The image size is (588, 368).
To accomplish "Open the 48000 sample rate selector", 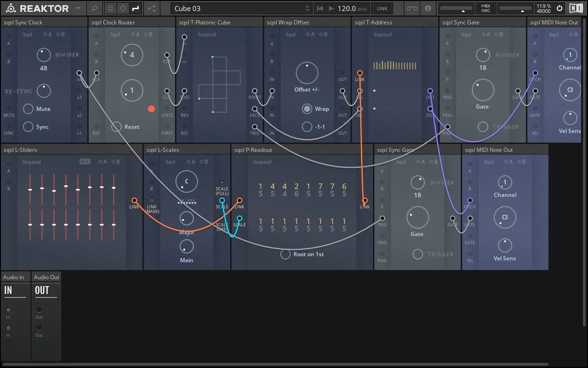I will click(544, 11).
